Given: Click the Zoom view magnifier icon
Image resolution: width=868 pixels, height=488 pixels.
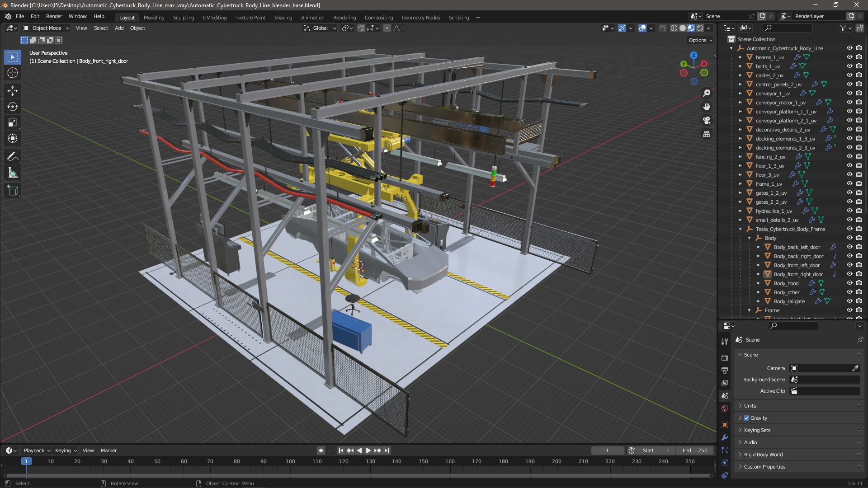Looking at the screenshot, I should pyautogui.click(x=707, y=93).
